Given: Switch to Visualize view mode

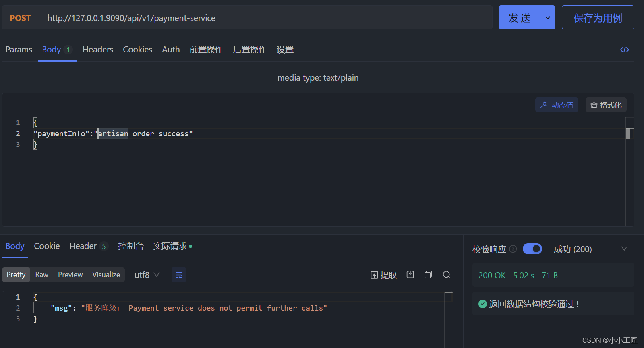Looking at the screenshot, I should click(x=106, y=275).
